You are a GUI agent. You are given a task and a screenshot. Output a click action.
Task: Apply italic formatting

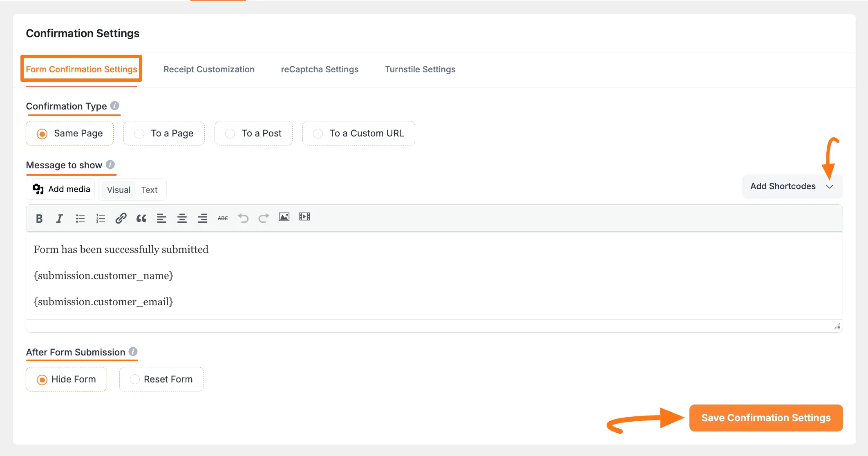59,218
